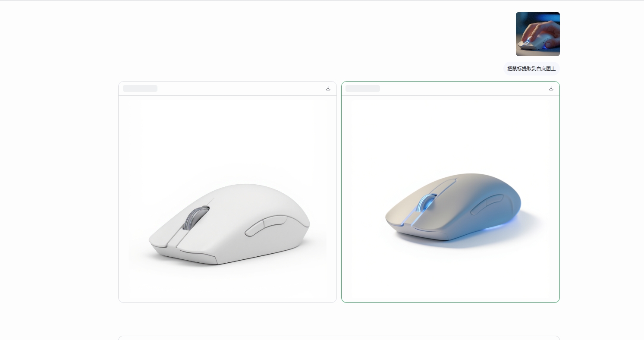The height and width of the screenshot is (340, 644).
Task: Click the prompt bubble 把鼠标提取到白底图上
Action: (531, 69)
